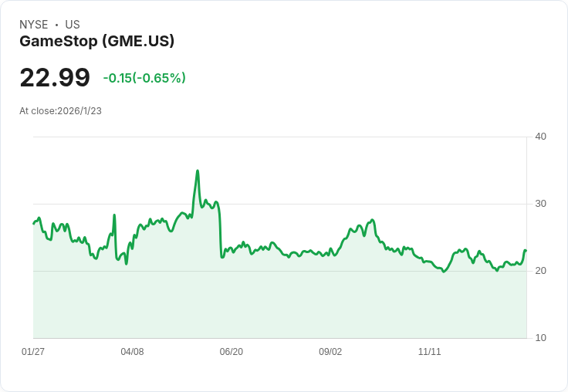568x392 pixels.
Task: Click the 30 y-axis label
Action: tap(540, 204)
